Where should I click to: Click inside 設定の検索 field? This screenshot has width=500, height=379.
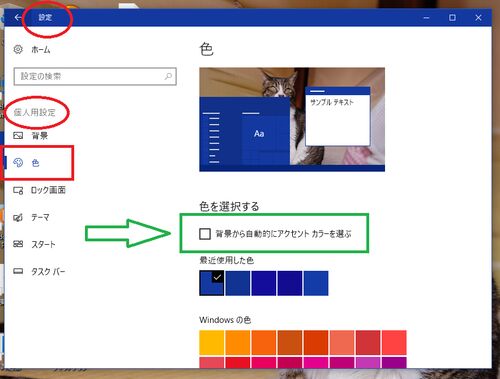coord(95,76)
